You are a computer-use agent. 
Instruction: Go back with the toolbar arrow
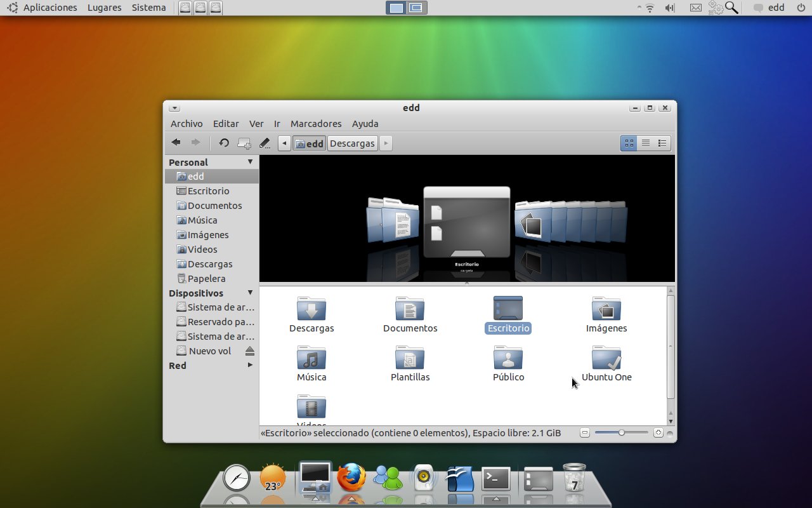click(x=176, y=143)
